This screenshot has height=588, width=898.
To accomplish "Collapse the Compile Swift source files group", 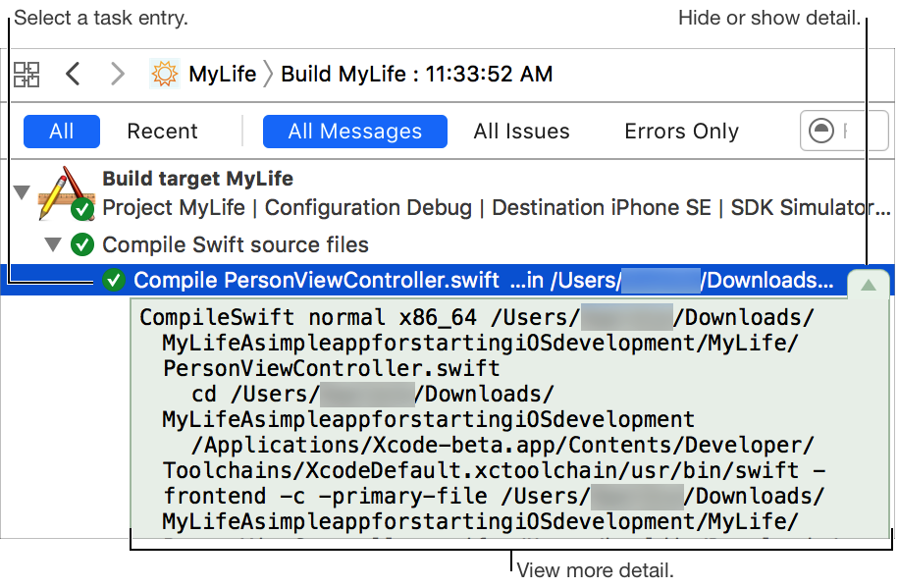I will point(53,243).
